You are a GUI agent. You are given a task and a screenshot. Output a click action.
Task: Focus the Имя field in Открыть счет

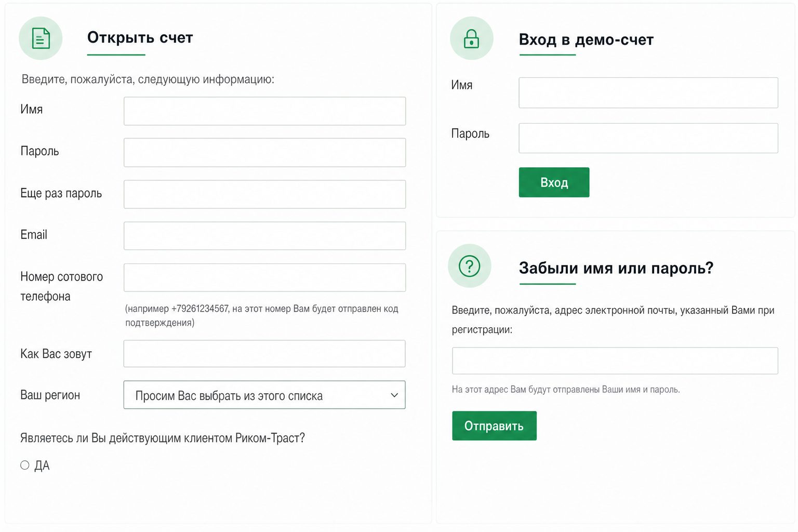tap(264, 111)
